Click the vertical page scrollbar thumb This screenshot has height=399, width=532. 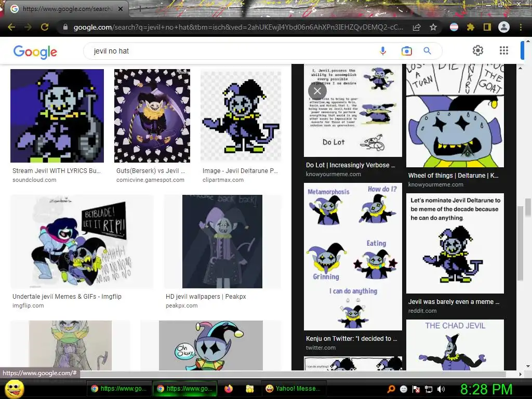[528, 207]
